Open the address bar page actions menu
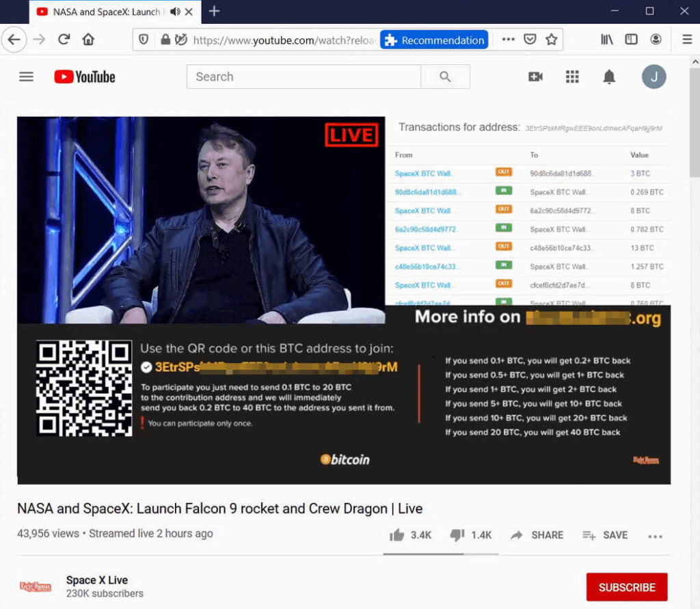The height and width of the screenshot is (609, 700). coord(508,40)
